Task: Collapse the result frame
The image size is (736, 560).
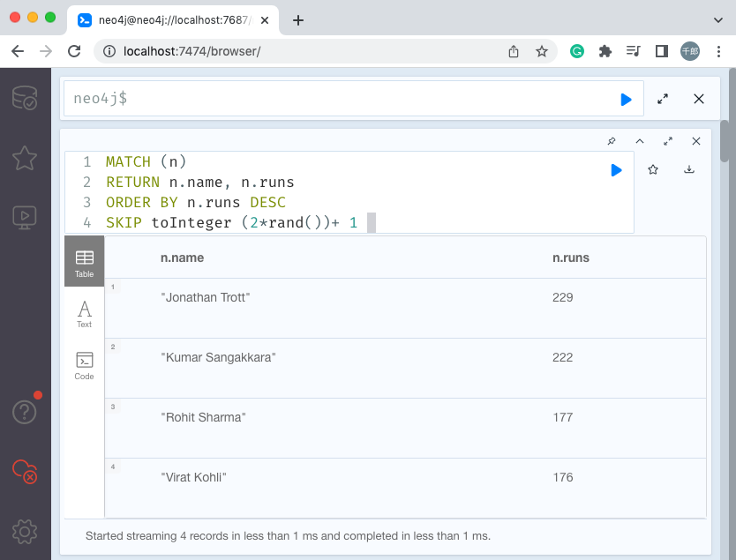Action: pos(639,141)
